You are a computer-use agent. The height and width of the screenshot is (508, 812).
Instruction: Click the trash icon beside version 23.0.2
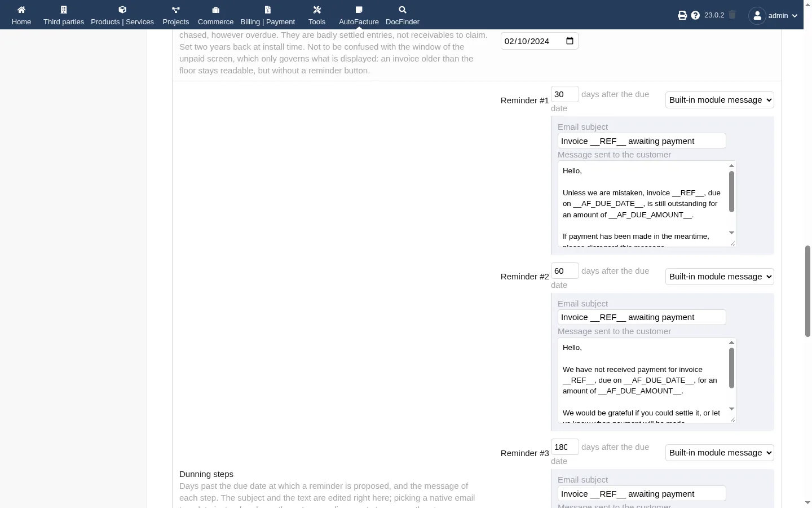[732, 15]
